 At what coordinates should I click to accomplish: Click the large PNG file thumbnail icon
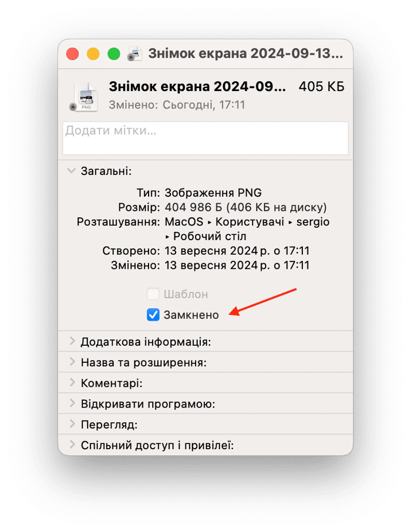coord(85,97)
